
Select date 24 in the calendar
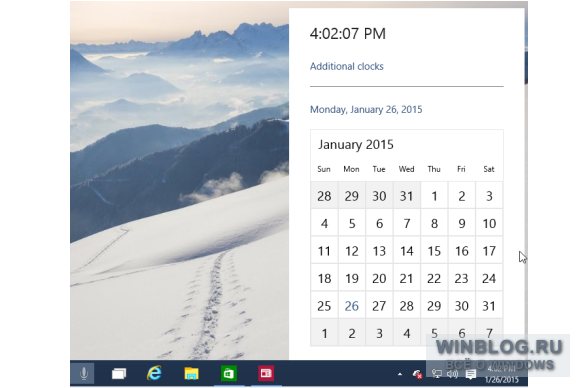(x=489, y=278)
